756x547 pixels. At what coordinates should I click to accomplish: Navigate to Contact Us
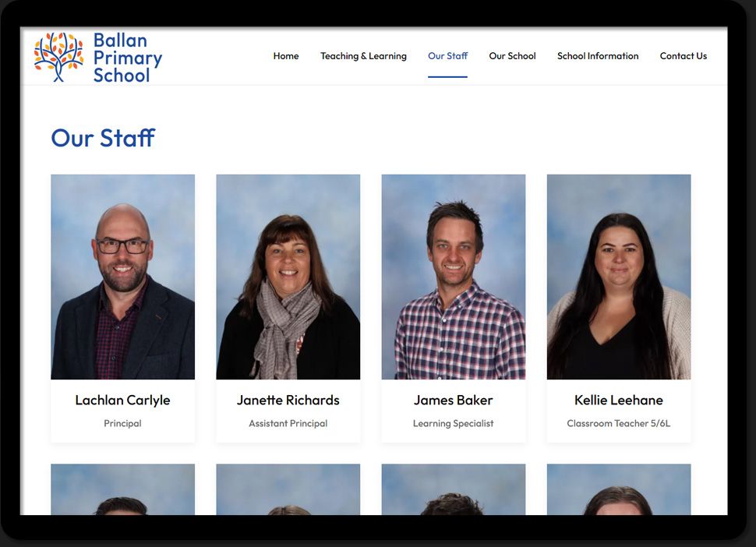point(683,56)
